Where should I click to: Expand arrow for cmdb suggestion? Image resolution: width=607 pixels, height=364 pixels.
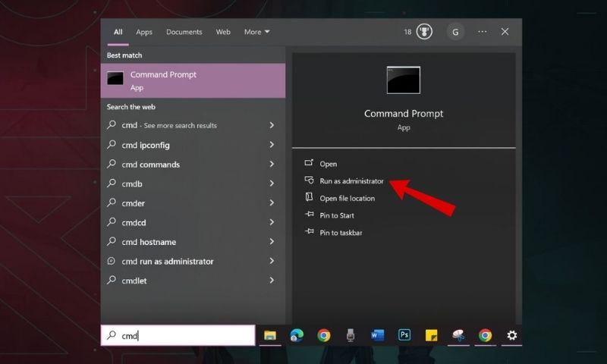pyautogui.click(x=272, y=183)
